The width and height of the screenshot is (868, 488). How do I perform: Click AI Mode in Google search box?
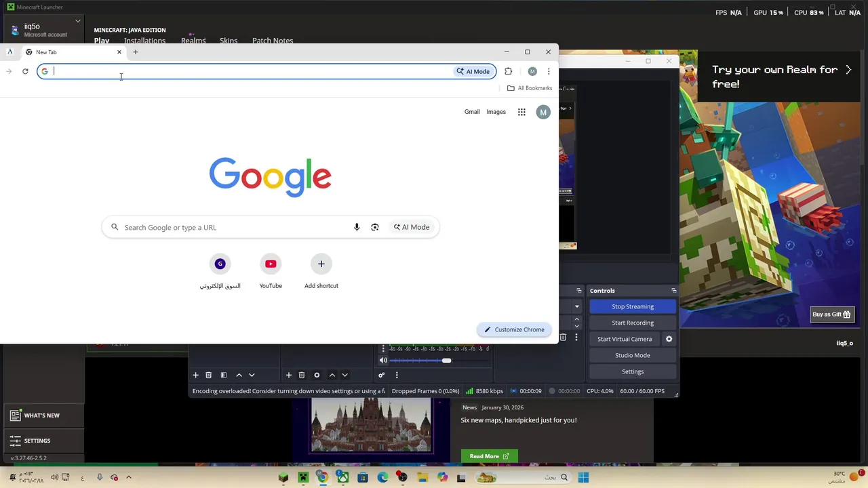[x=412, y=227]
